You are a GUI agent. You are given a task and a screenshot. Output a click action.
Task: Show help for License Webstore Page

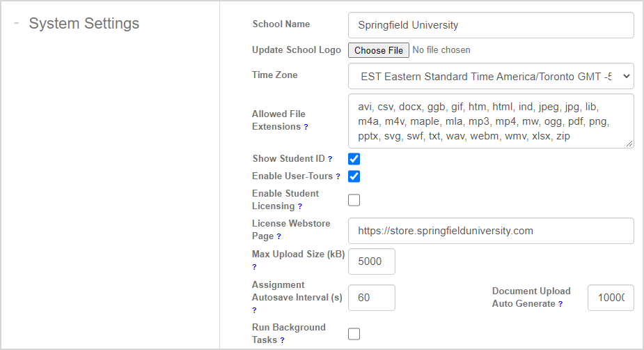[278, 236]
